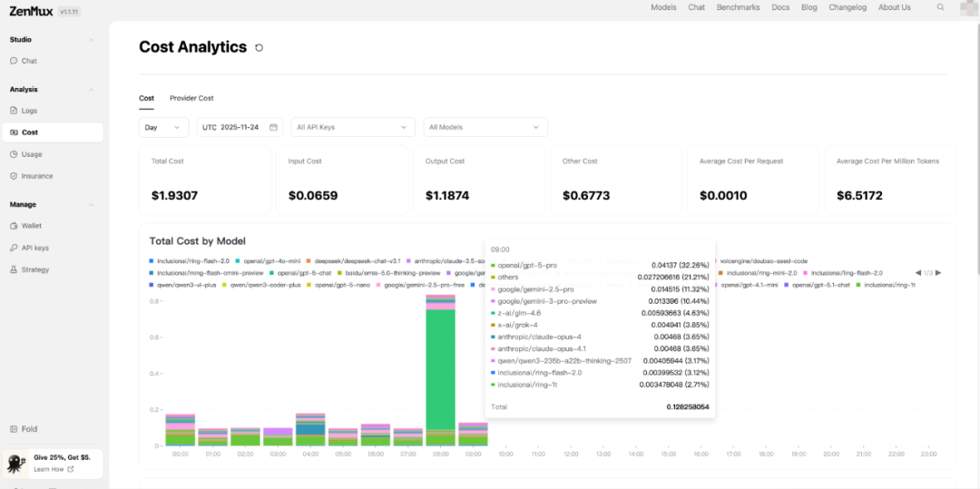Click the Average Cost Per Million Tokens card

click(890, 180)
